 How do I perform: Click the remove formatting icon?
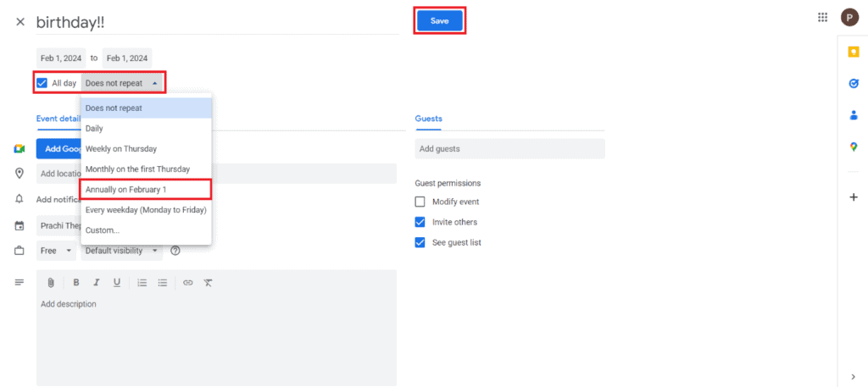[x=209, y=283]
